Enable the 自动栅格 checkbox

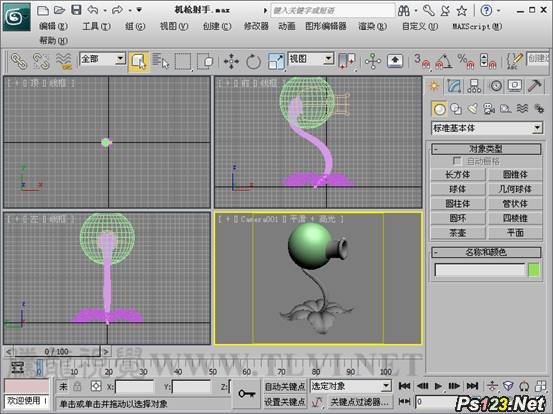[457, 161]
